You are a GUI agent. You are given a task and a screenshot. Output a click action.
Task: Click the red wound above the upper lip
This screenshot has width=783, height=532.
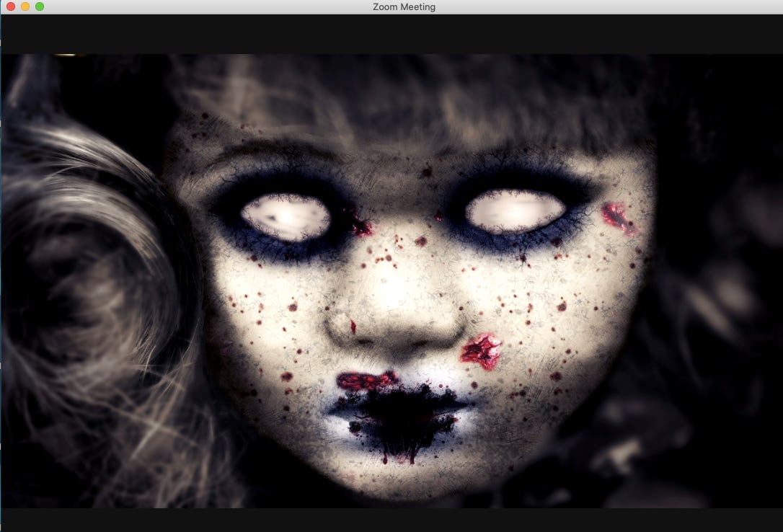click(x=366, y=381)
